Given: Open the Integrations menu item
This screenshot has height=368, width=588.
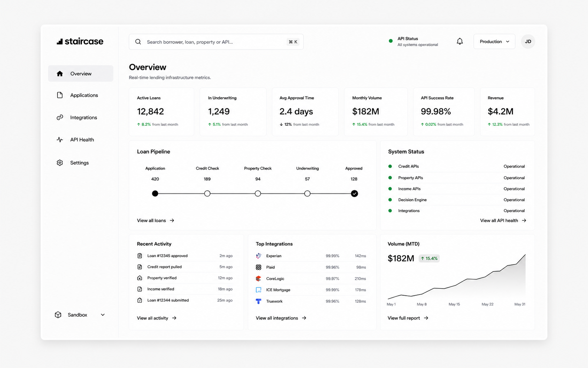Looking at the screenshot, I should pyautogui.click(x=81, y=117).
